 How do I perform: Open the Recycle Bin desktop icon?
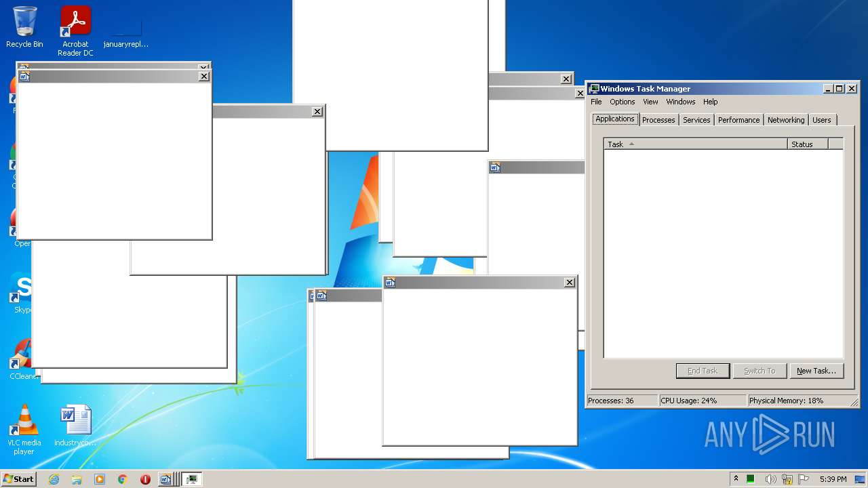point(24,27)
